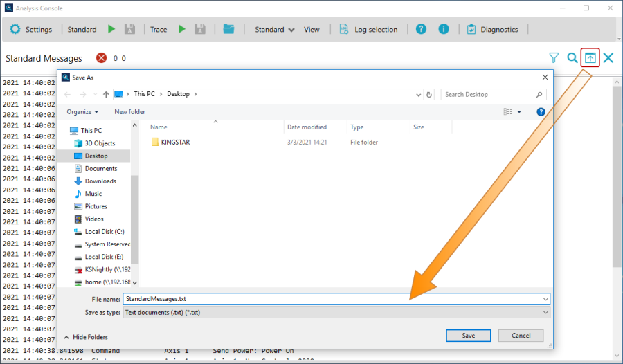The width and height of the screenshot is (623, 364).
Task: Start the Standard log with play icon
Action: pyautogui.click(x=111, y=30)
